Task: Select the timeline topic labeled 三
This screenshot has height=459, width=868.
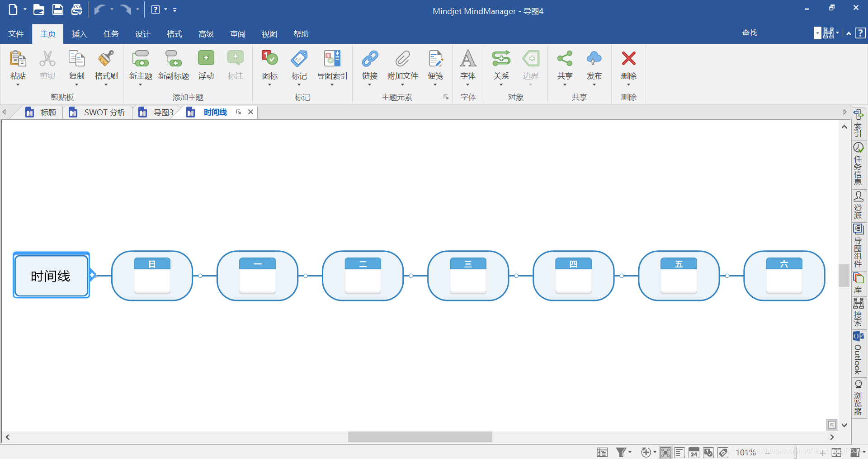Action: pos(468,276)
